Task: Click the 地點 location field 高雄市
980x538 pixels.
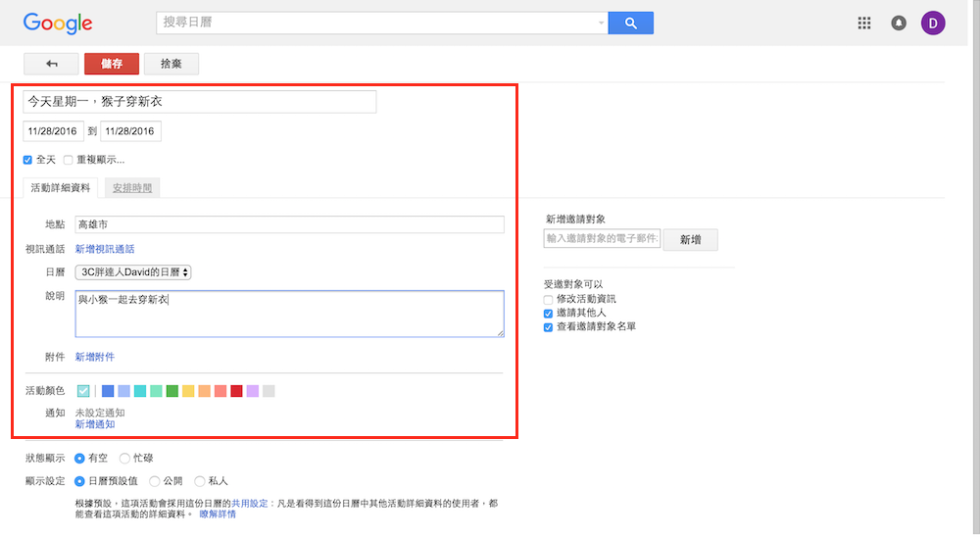Action: point(289,224)
